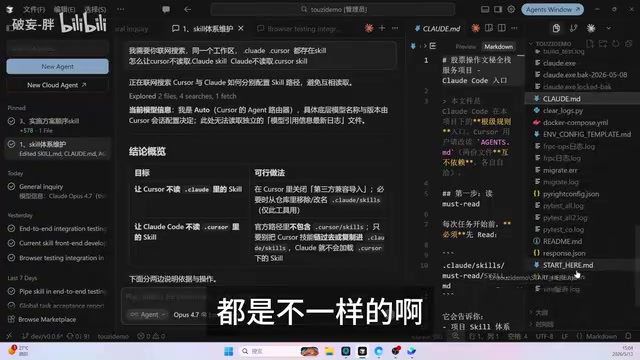Toggle the bottom panel layout icon

click(485, 9)
